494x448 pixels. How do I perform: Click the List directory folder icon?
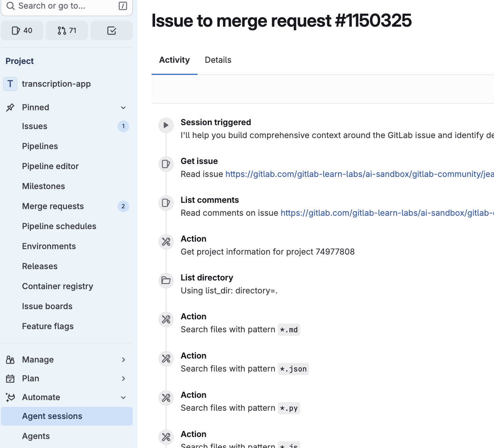click(x=166, y=280)
